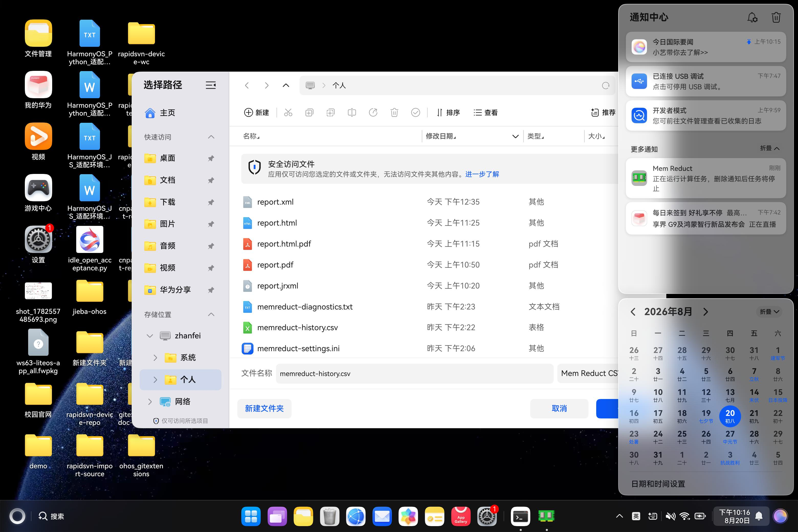The image size is (798, 532).
Task: Click the 搜索 button on the taskbar
Action: click(51, 516)
